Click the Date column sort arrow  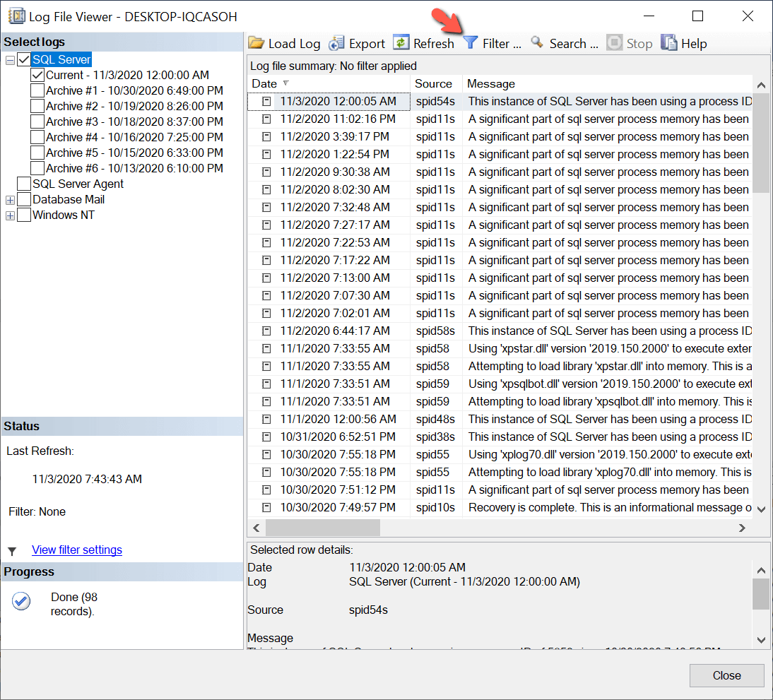click(286, 83)
